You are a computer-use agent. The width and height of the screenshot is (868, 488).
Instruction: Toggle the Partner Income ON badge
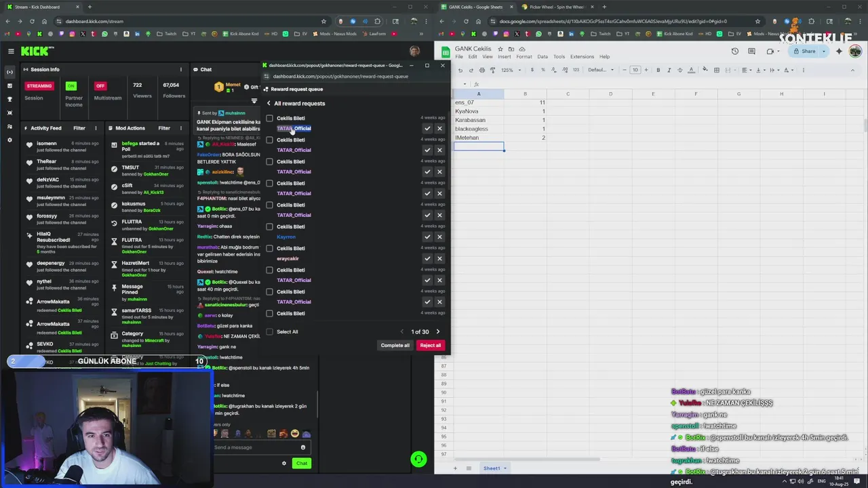pyautogui.click(x=71, y=86)
